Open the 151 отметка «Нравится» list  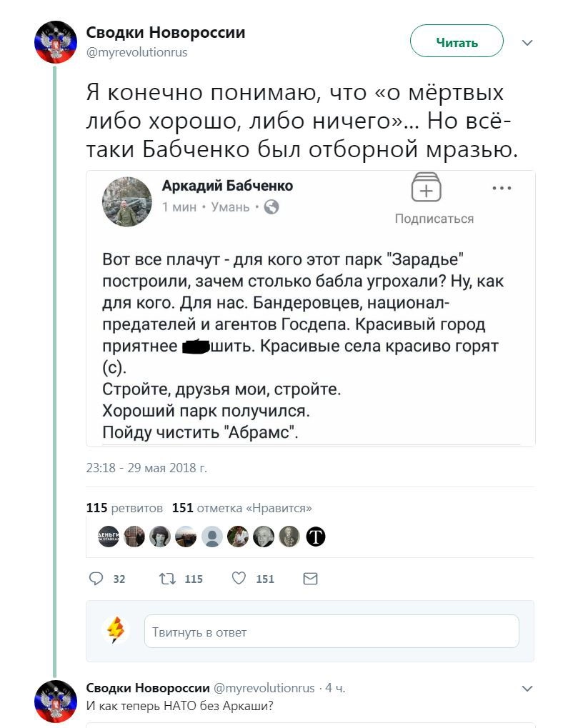pos(242,508)
